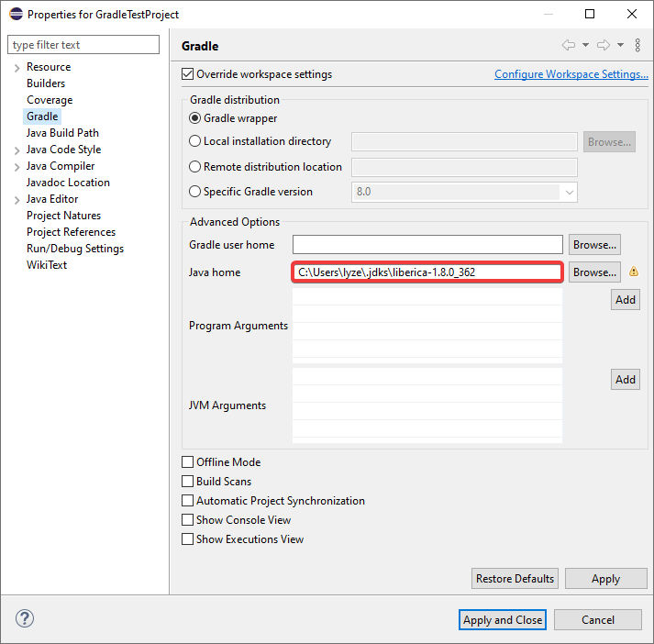This screenshot has height=644, width=654.
Task: Click the type filter text field
Action: pos(83,45)
